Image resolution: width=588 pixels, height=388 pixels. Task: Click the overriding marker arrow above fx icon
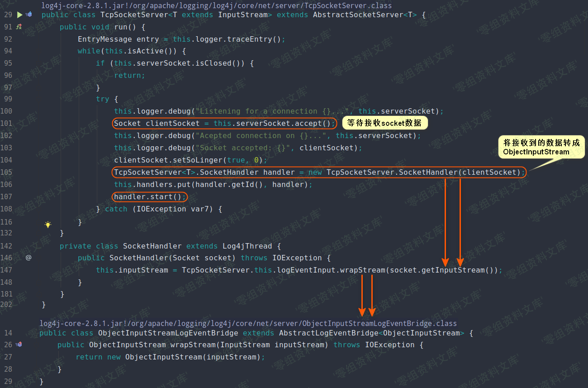(20, 25)
